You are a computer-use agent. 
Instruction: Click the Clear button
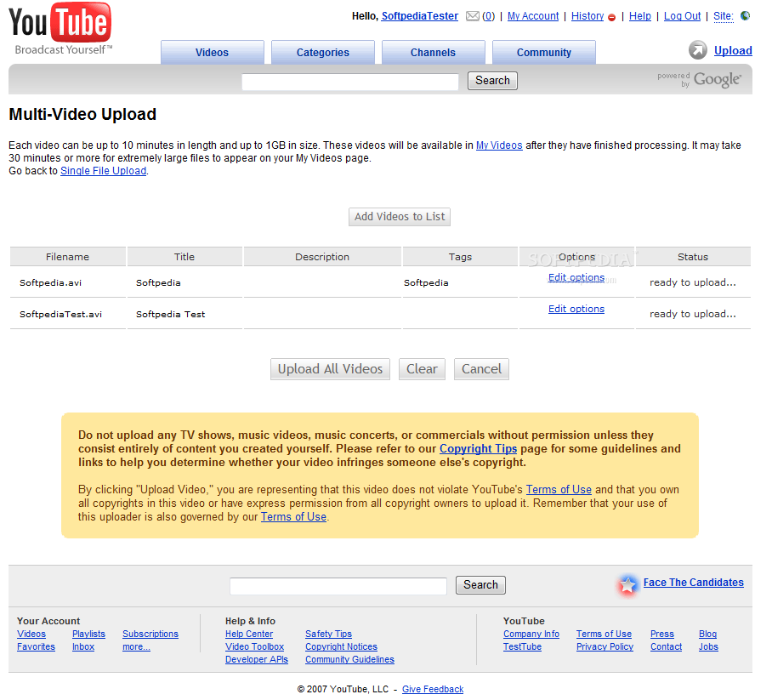click(422, 369)
